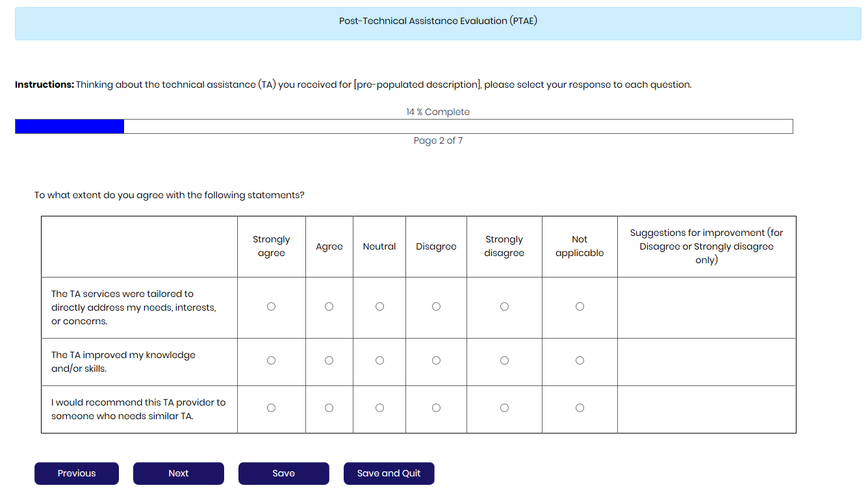868x492 pixels.
Task: Select Strongly agree for TA services tailored
Action: click(271, 307)
